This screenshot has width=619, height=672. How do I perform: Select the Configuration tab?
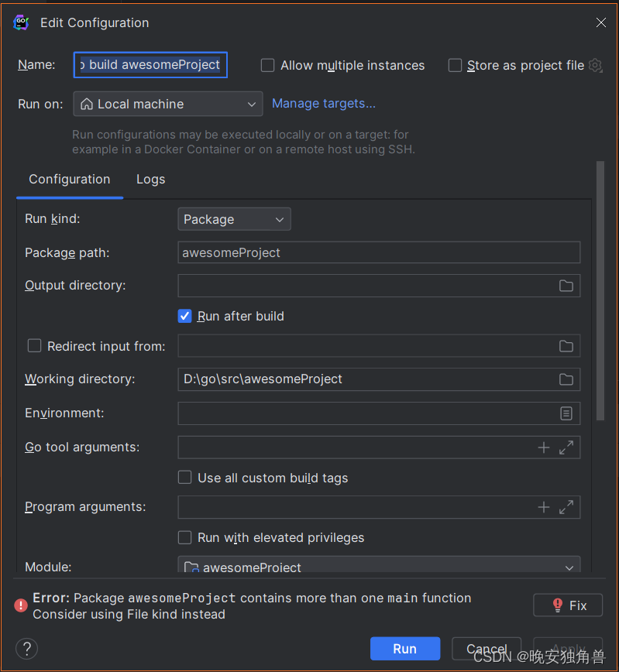point(69,179)
